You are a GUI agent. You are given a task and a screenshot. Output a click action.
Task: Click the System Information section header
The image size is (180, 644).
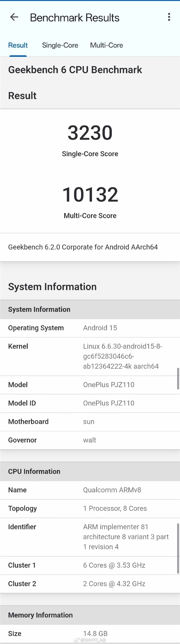[39, 309]
